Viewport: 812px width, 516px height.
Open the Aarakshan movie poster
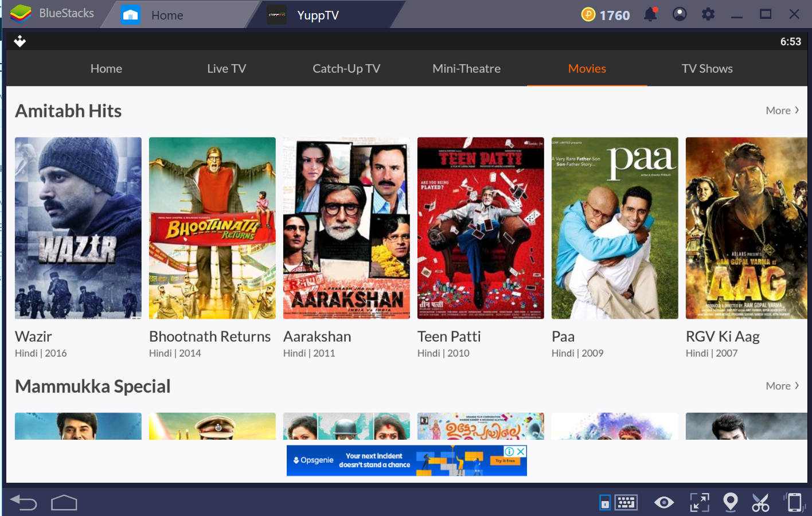click(346, 228)
